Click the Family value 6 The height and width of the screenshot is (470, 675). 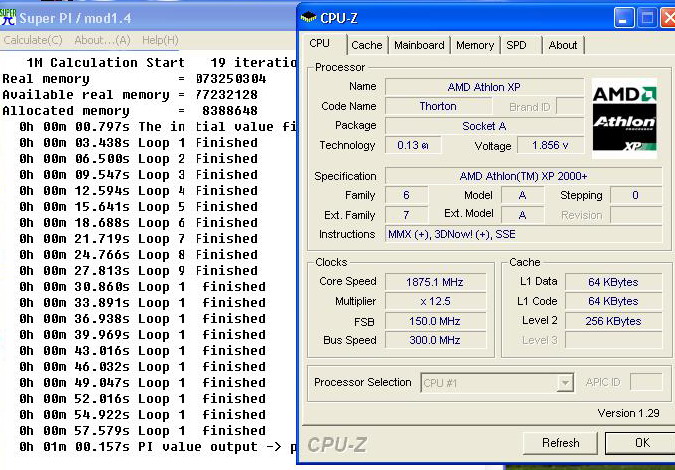[x=406, y=195]
